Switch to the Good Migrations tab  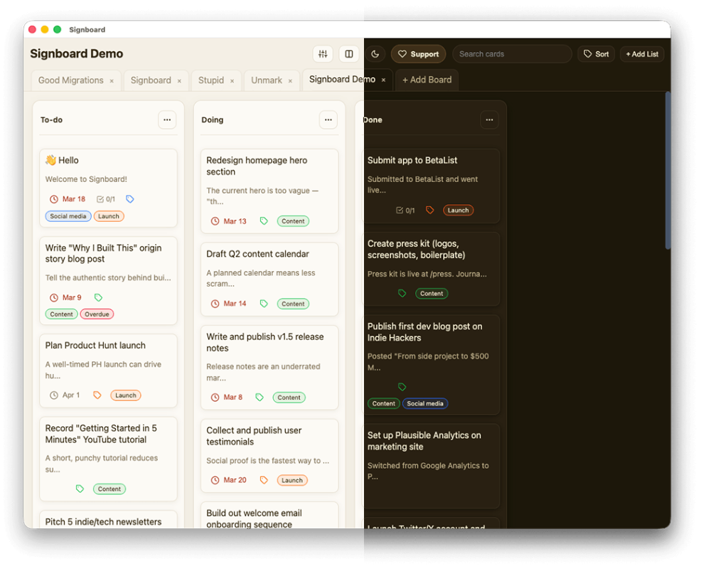pos(70,80)
